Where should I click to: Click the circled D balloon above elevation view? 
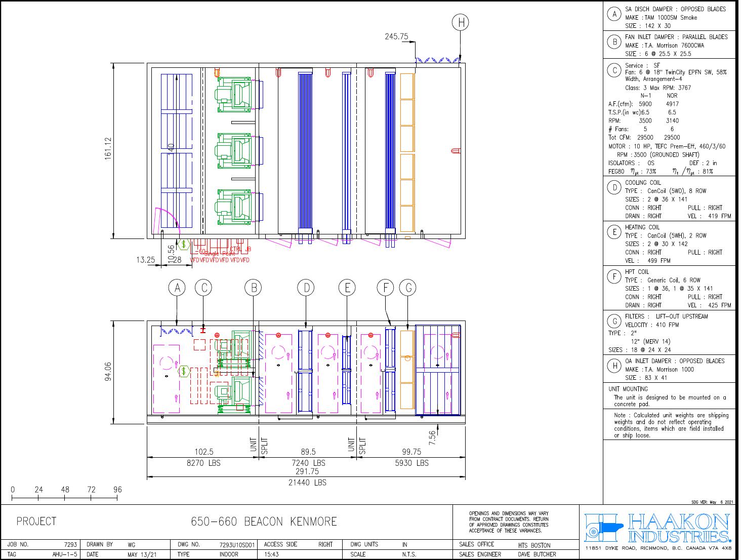[306, 288]
